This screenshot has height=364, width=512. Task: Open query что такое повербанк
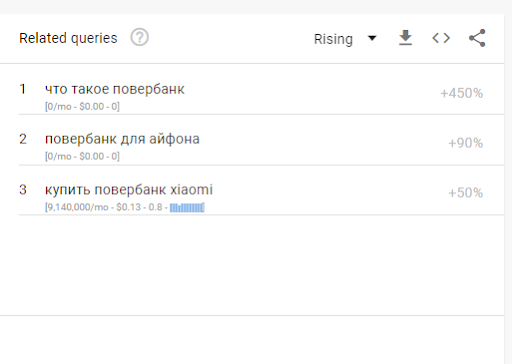[x=115, y=89]
